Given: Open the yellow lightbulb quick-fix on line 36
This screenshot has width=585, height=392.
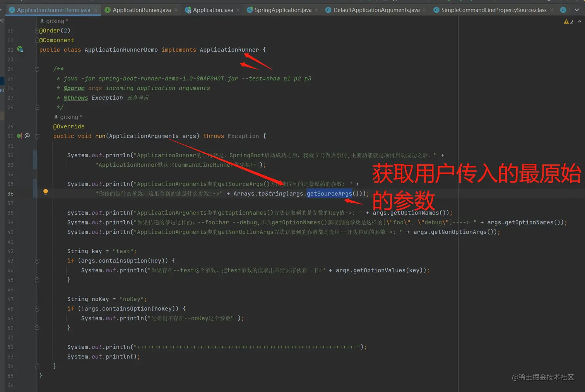Looking at the screenshot, I should pos(46,192).
